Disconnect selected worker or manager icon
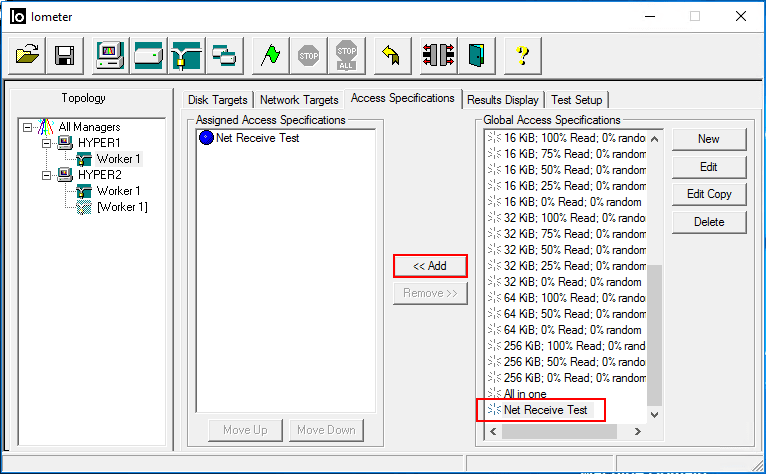 coord(438,55)
